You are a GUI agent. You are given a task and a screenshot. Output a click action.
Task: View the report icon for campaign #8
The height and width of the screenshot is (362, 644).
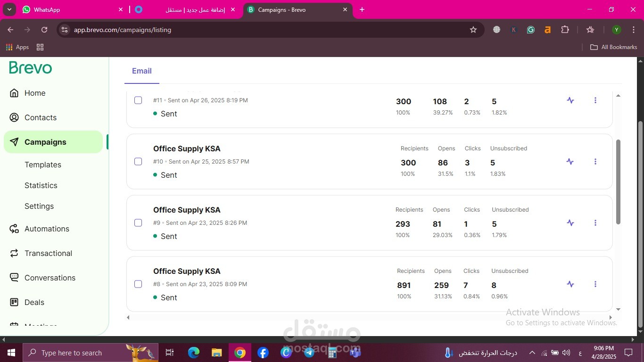tap(570, 284)
